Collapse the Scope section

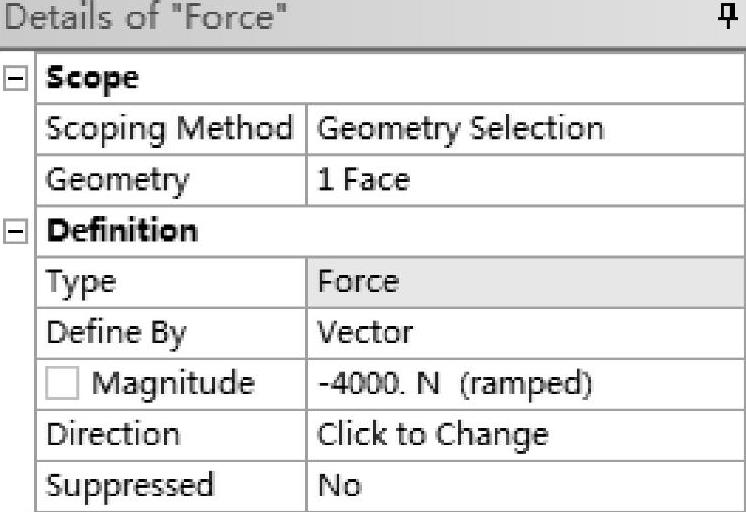pyautogui.click(x=16, y=79)
